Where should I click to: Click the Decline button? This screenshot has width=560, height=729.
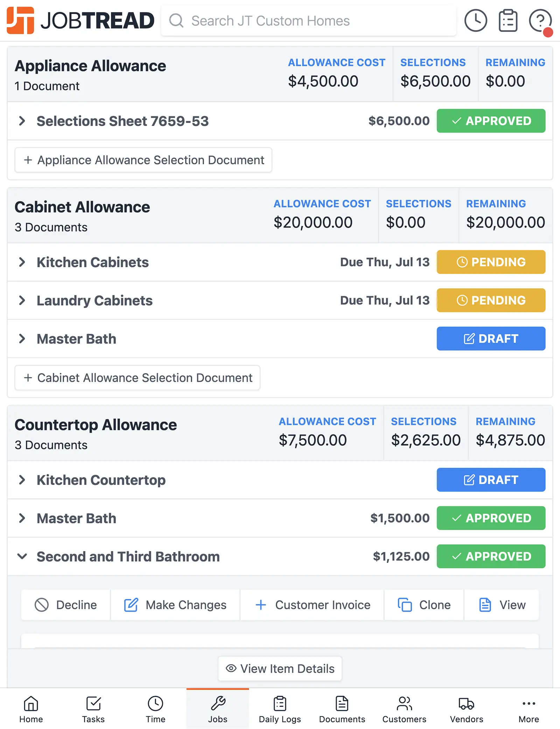pos(66,605)
